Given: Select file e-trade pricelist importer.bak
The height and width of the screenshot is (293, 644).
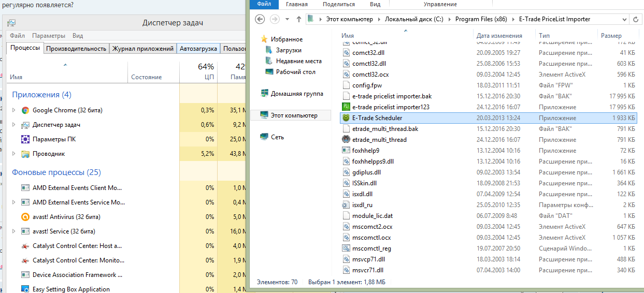Looking at the screenshot, I should (x=392, y=96).
